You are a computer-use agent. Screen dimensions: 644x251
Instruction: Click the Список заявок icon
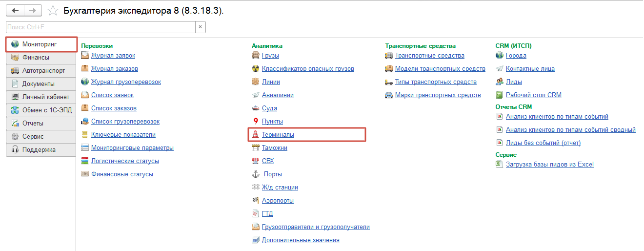[85, 95]
